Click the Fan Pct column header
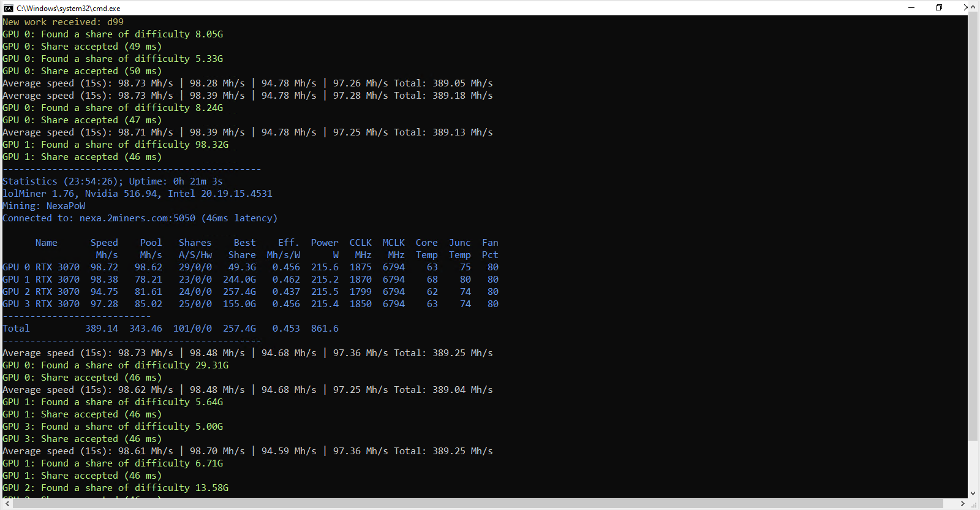The image size is (980, 510). pyautogui.click(x=490, y=249)
